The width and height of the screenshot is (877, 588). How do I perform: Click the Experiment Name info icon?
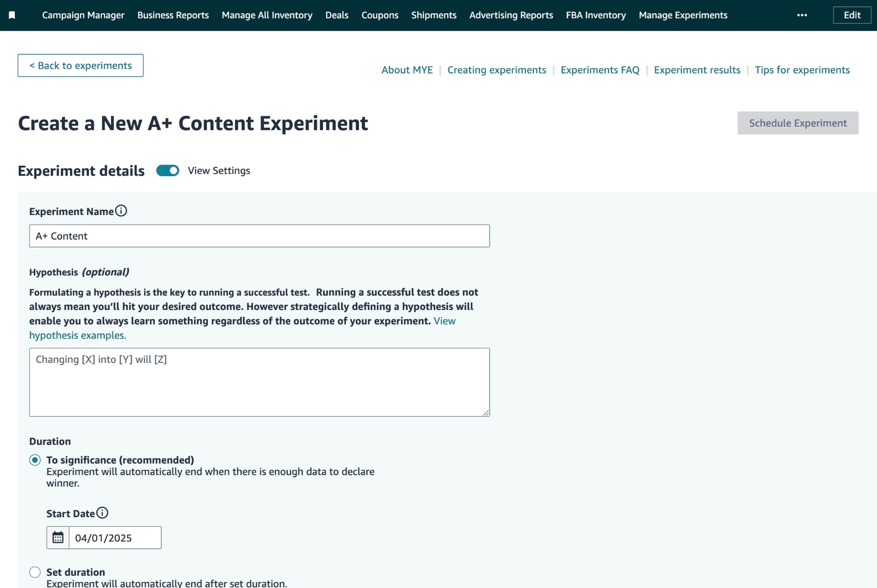(121, 211)
